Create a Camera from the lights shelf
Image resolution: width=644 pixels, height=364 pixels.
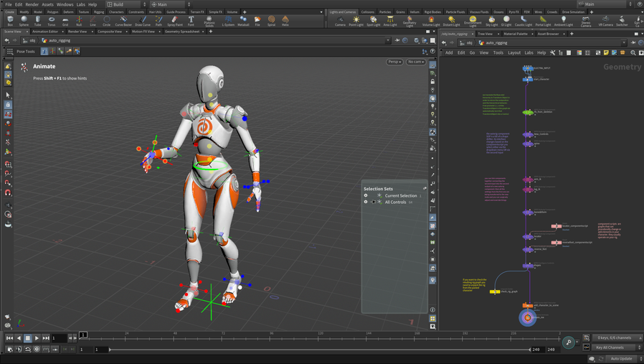pyautogui.click(x=340, y=21)
